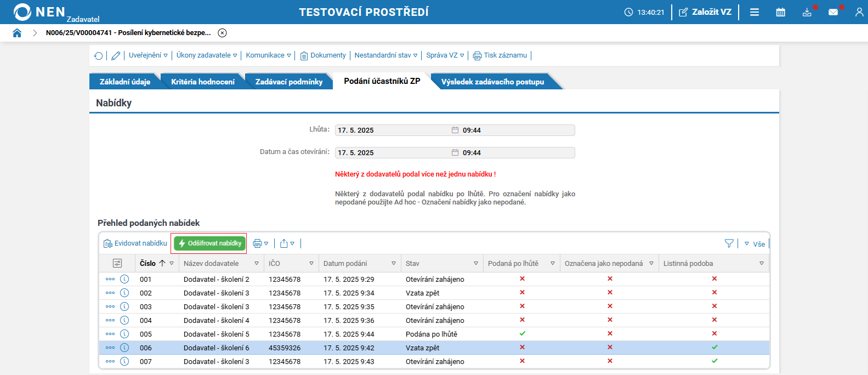
Task: Open calendar picker for Datum a čas otevírání
Action: (x=455, y=152)
